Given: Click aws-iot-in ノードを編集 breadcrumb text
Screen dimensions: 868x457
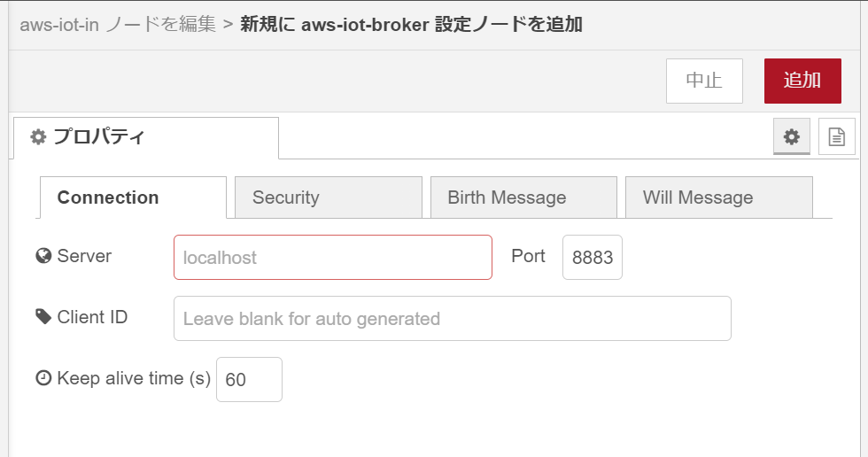Looking at the screenshot, I should tap(117, 24).
